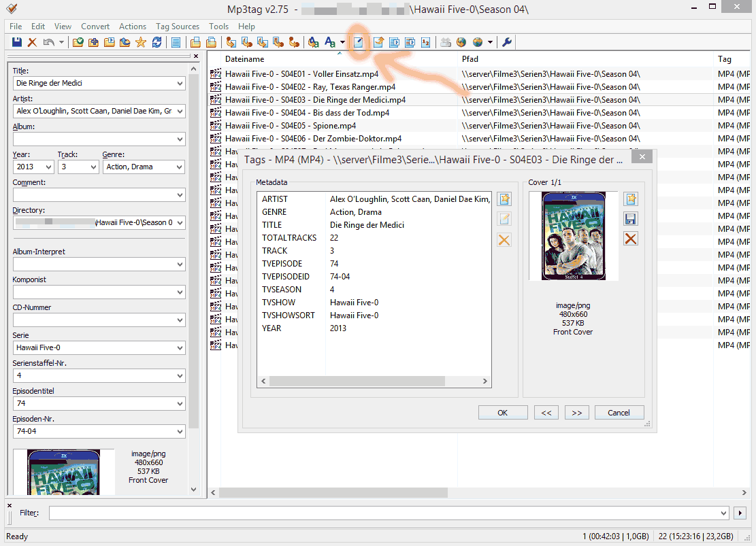The width and height of the screenshot is (756, 546).
Task: Expand the Serie dropdown showing Hawaii Five-0
Action: coord(180,348)
